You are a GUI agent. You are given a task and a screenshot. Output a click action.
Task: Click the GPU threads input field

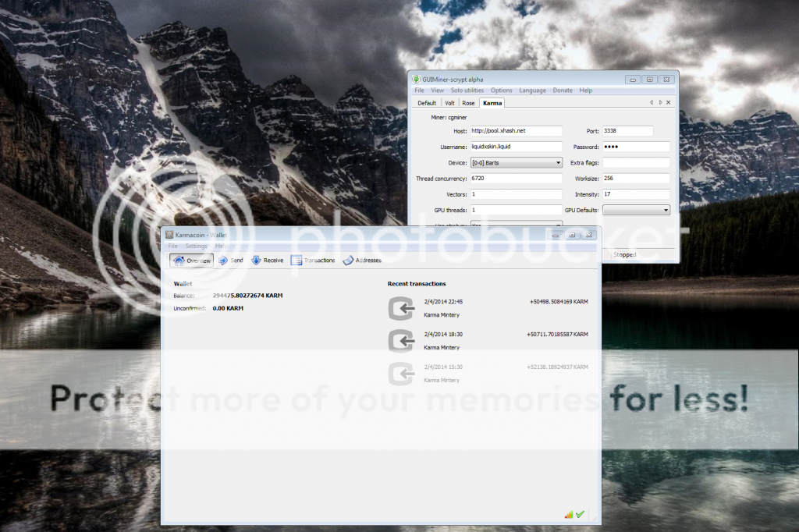click(517, 210)
